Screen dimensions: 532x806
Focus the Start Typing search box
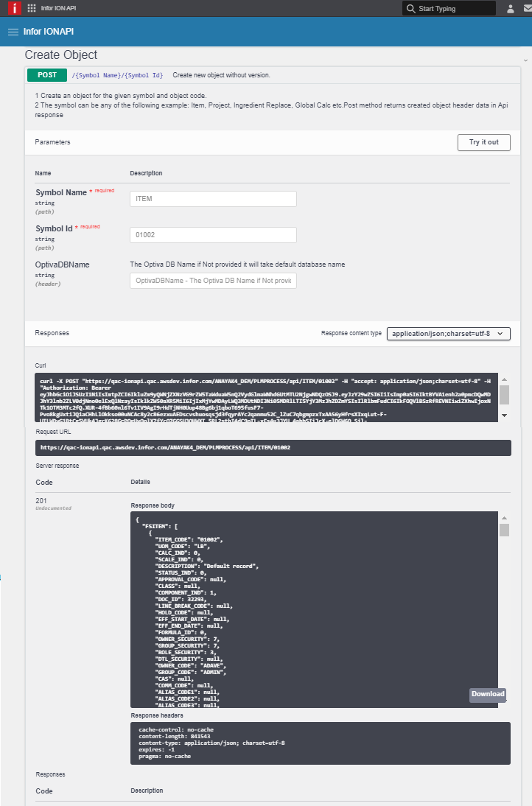coord(449,8)
